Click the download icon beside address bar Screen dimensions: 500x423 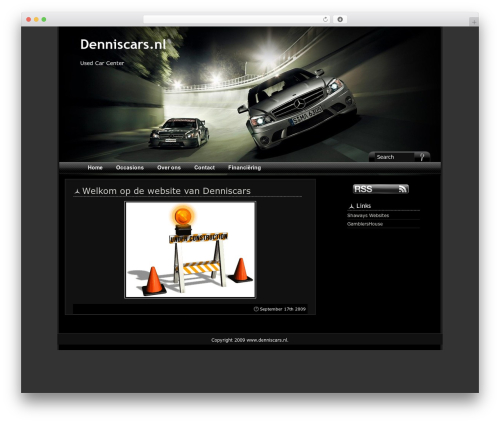[x=340, y=19]
